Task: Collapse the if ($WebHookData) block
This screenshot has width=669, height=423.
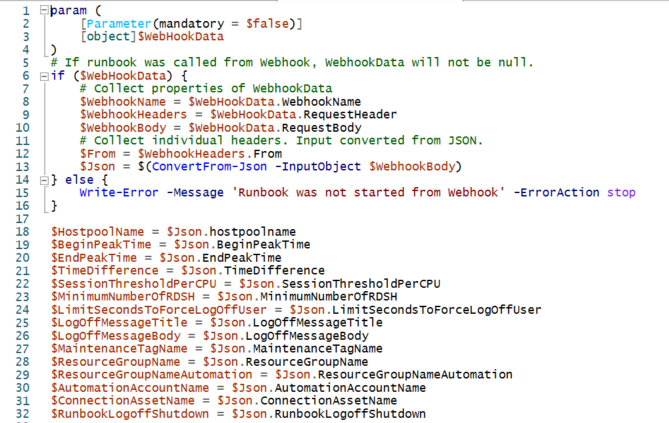Action: point(44,76)
